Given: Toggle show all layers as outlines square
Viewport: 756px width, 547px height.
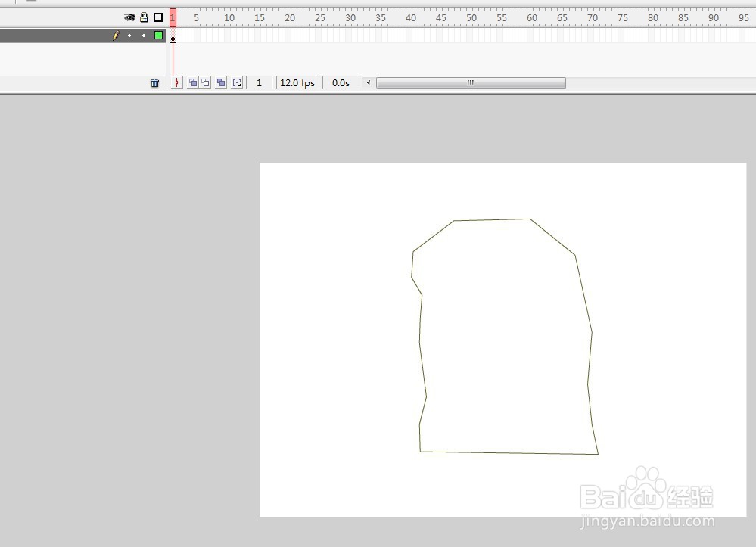Looking at the screenshot, I should [x=158, y=18].
